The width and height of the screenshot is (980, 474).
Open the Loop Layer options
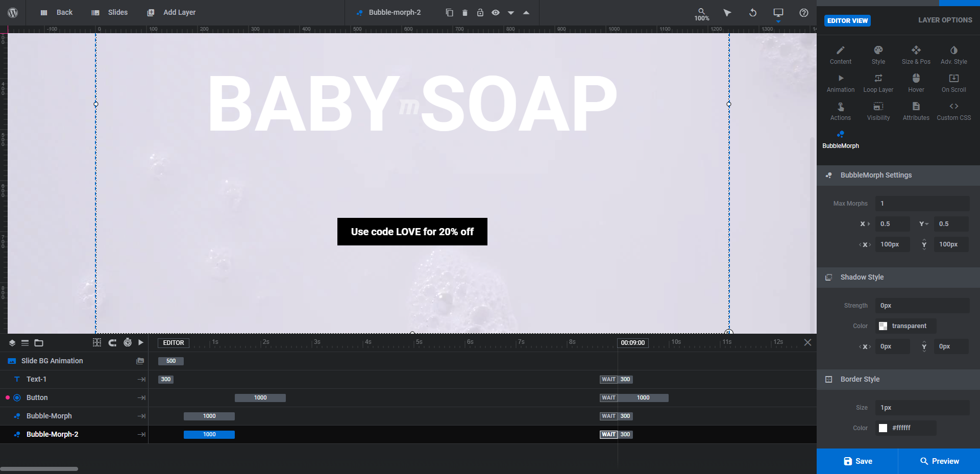(878, 83)
